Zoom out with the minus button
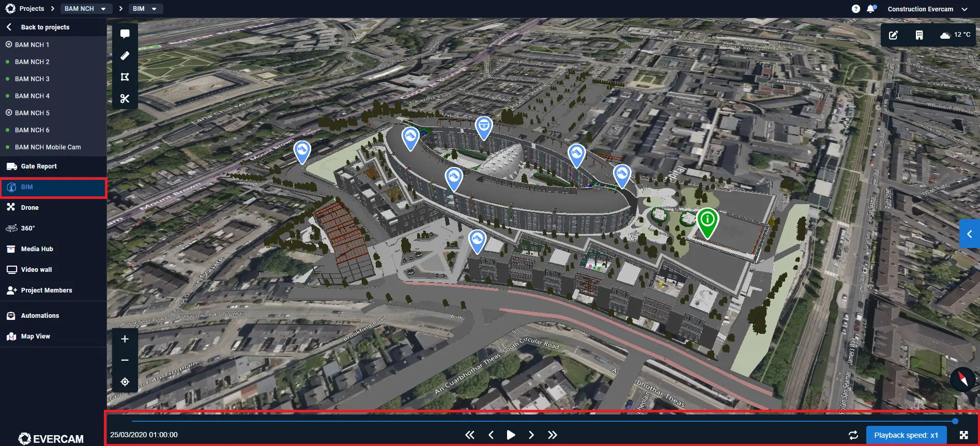The width and height of the screenshot is (980, 446). coord(125,360)
